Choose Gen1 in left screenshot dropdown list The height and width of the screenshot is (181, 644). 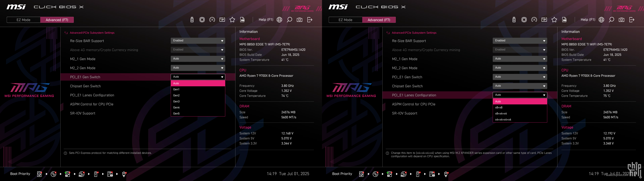click(198, 89)
